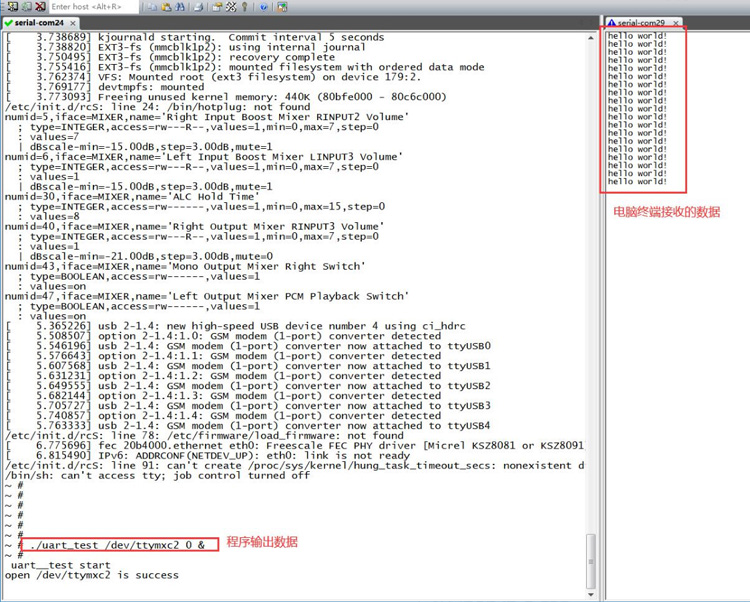Open Session Options toolbar icon
Viewport: 750px width, 602px height.
(x=217, y=7)
